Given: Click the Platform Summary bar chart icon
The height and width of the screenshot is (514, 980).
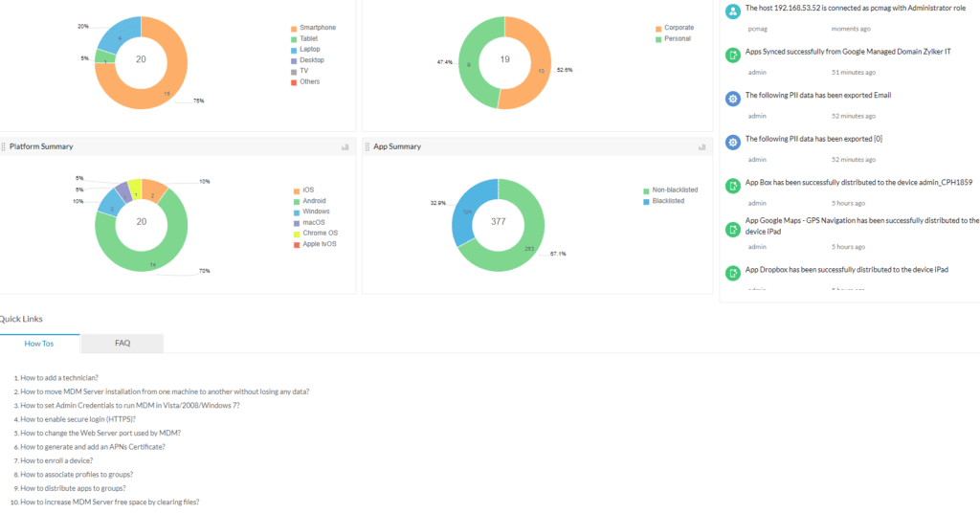Looking at the screenshot, I should (x=345, y=147).
